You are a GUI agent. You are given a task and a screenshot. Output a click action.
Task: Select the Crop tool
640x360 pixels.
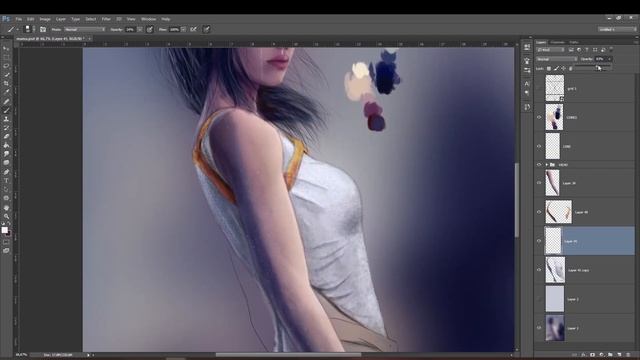[x=6, y=83]
